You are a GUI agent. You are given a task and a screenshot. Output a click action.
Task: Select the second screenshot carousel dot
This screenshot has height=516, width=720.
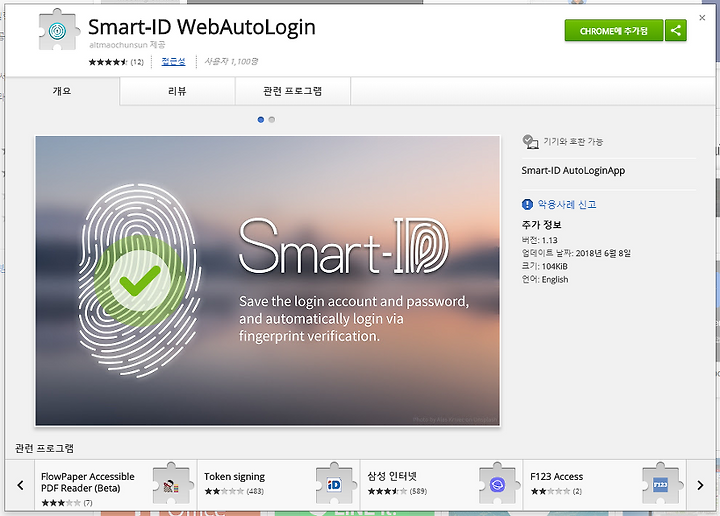[272, 120]
